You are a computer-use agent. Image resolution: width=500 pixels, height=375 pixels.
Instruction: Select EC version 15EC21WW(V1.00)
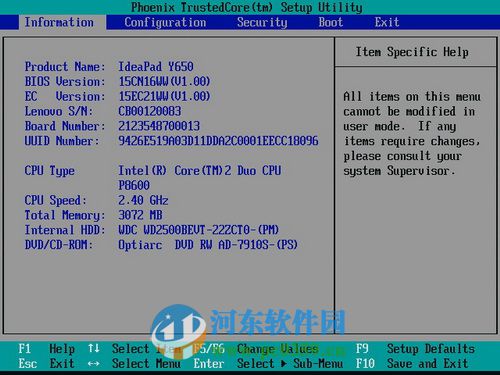point(164,97)
